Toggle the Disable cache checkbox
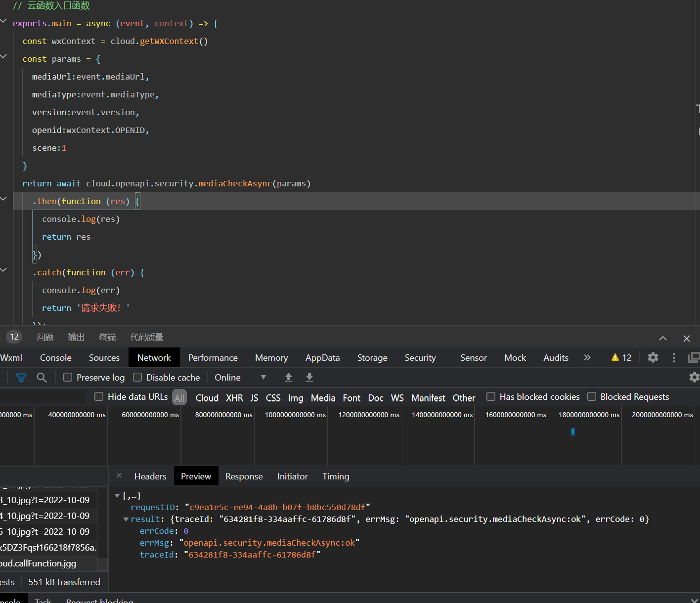This screenshot has height=603, width=700. click(138, 378)
